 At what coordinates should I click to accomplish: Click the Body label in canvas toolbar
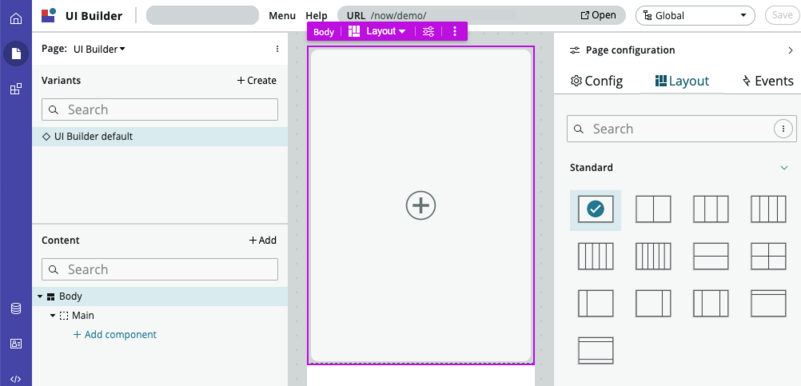[x=323, y=32]
